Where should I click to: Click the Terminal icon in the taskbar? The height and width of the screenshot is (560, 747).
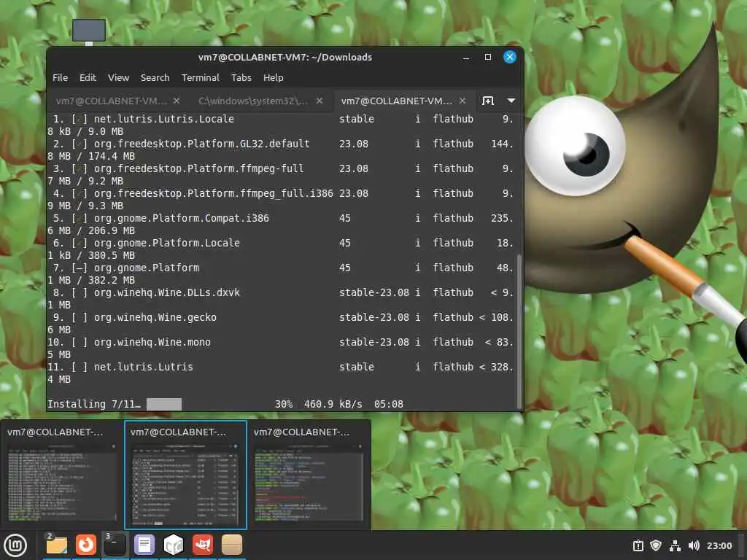point(115,545)
